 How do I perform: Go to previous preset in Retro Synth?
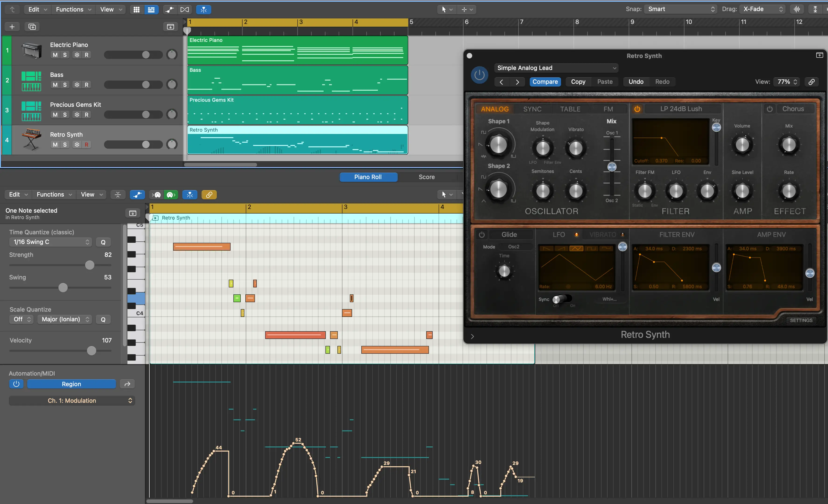[501, 82]
